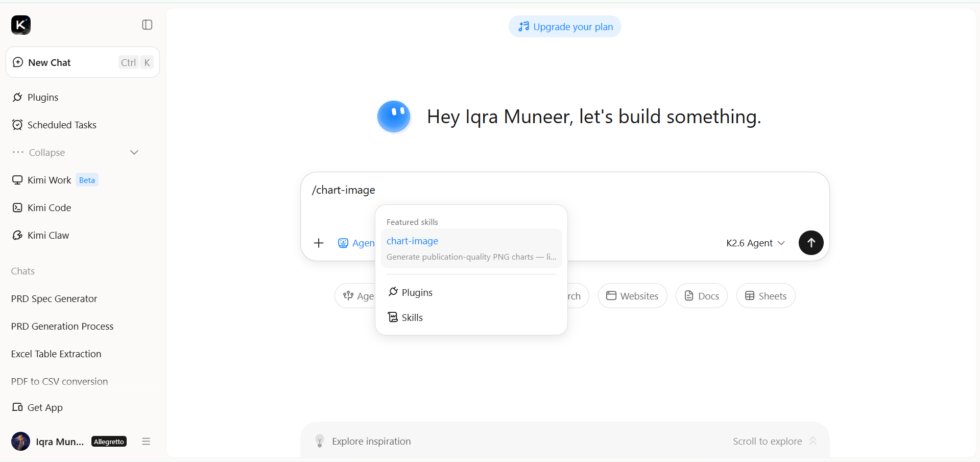Click the Get App devices icon

point(17,407)
